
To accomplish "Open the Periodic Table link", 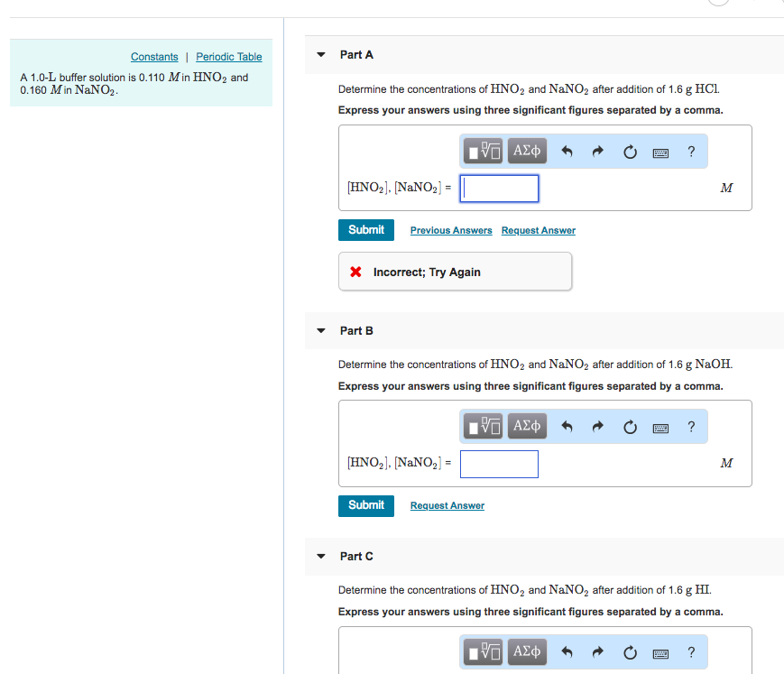I will click(228, 56).
